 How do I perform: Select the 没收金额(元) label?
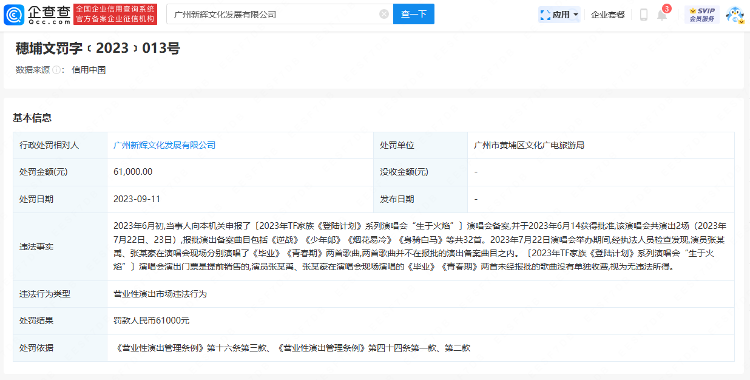coord(404,171)
